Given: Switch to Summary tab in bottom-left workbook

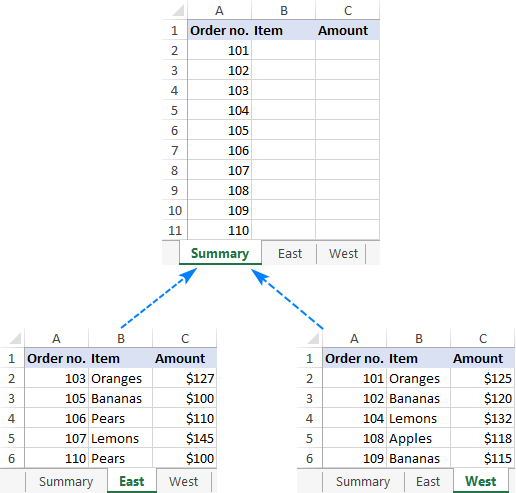Looking at the screenshot, I should pos(66,482).
